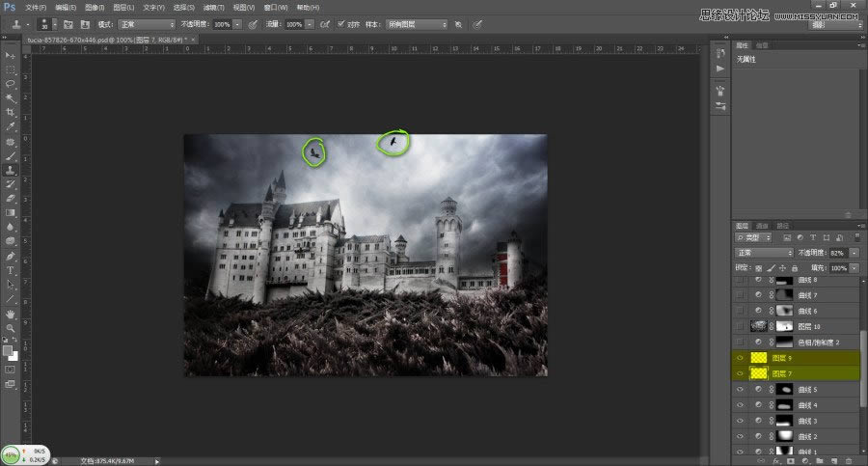Expand the layer opacity 82% dropdown arrow
Viewport: 868px width, 466px height.
coord(852,252)
